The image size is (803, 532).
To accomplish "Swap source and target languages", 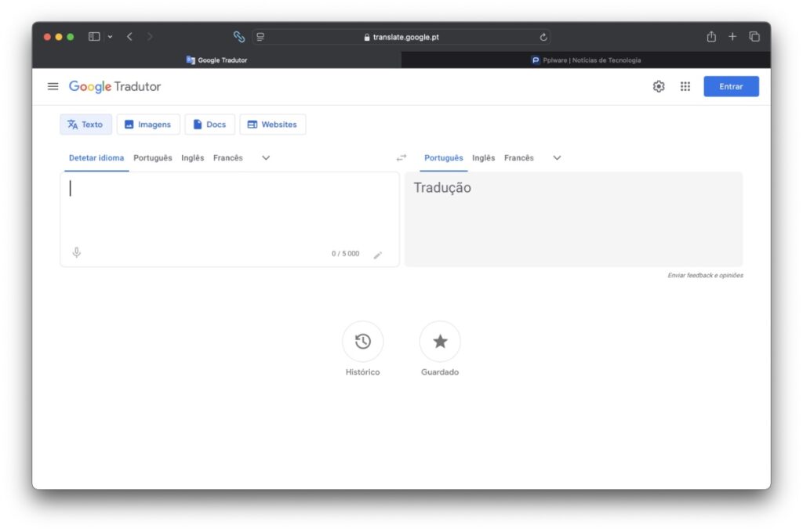I will pyautogui.click(x=401, y=158).
